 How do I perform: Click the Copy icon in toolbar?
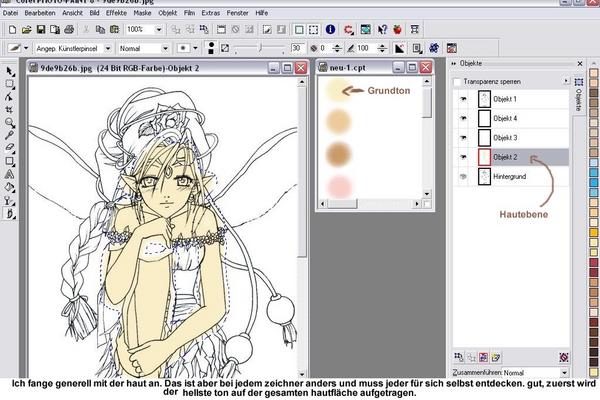pyautogui.click(x=100, y=29)
